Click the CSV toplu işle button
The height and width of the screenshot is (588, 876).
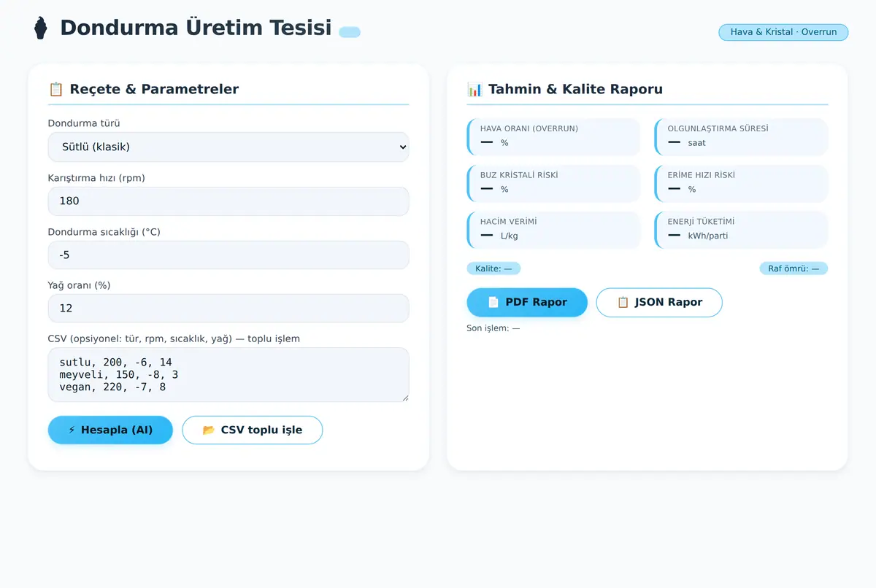coord(252,430)
